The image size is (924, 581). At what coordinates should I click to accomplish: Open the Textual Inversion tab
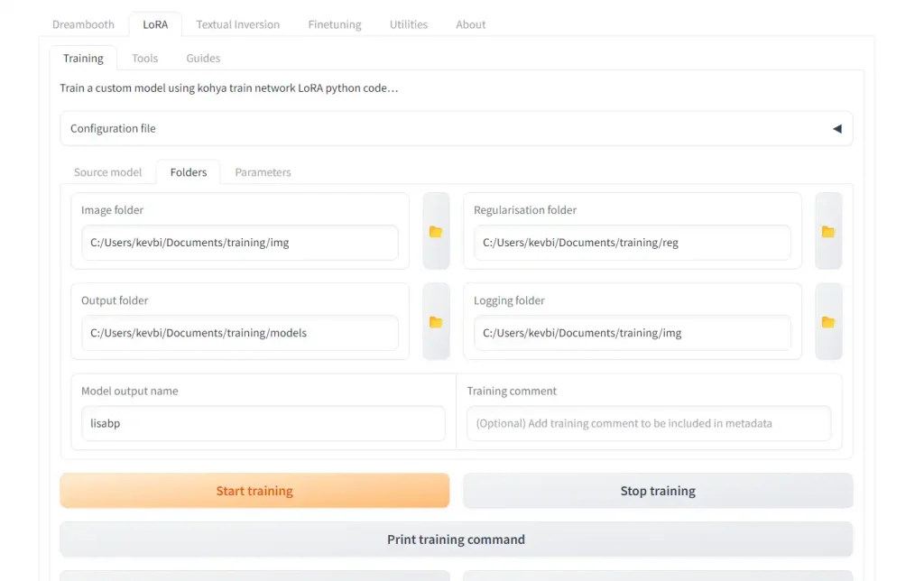click(x=237, y=24)
